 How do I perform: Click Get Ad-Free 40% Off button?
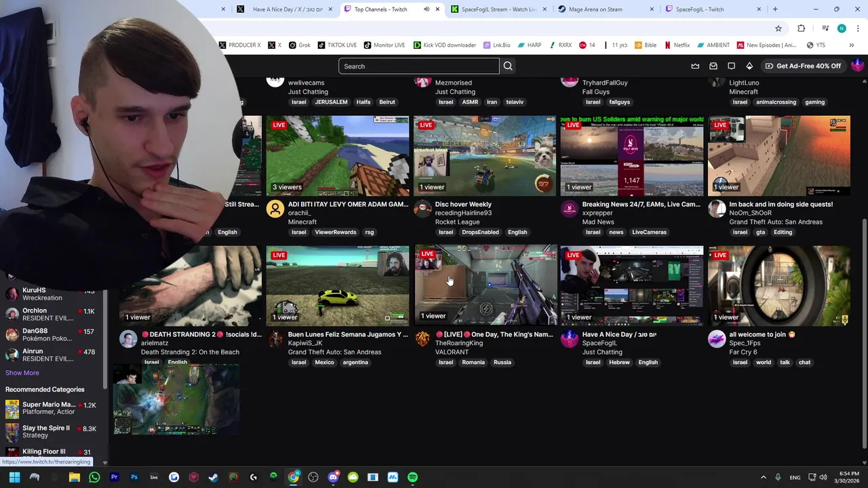[803, 66]
